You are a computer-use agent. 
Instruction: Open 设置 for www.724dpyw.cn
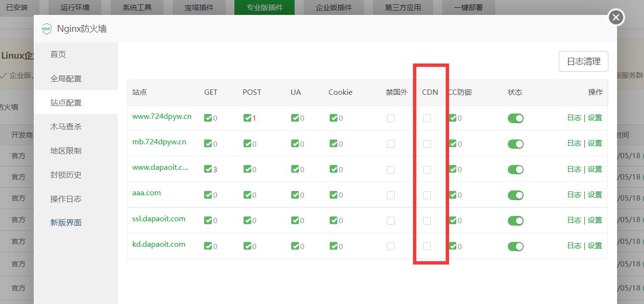(595, 117)
